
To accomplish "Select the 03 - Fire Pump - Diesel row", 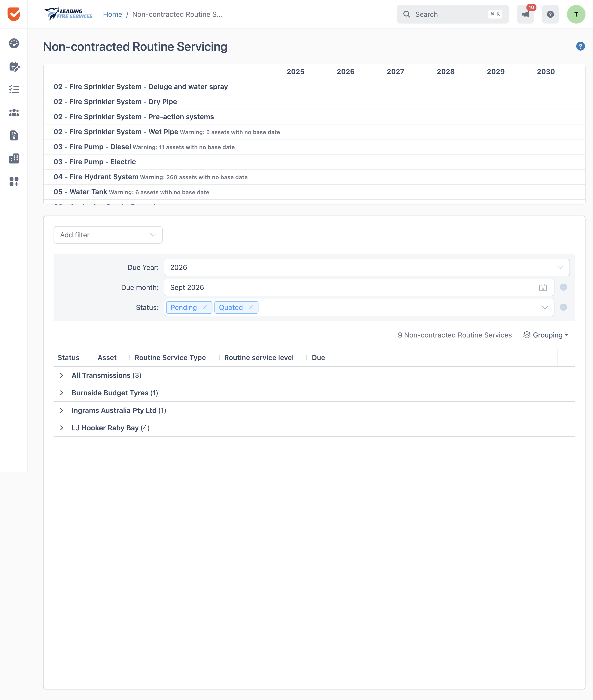I will 314,147.
